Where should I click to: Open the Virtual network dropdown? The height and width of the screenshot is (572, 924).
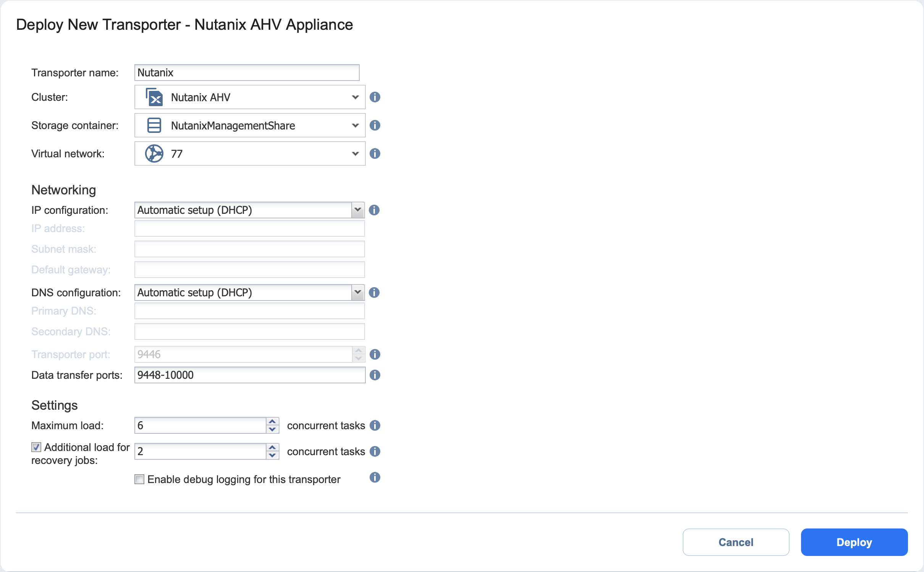(250, 154)
